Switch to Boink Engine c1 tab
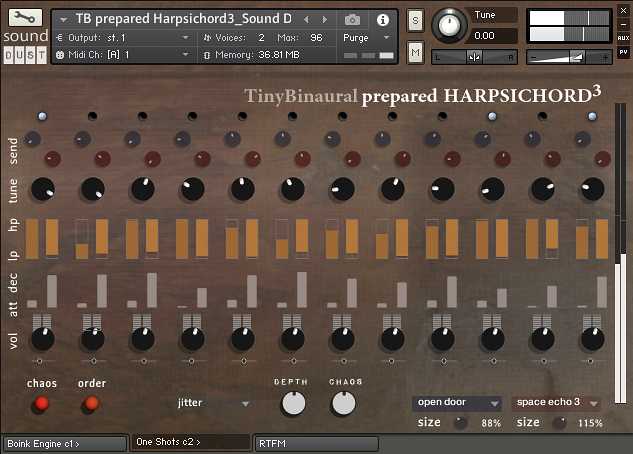Viewport: 633px width, 454px height. (65, 444)
